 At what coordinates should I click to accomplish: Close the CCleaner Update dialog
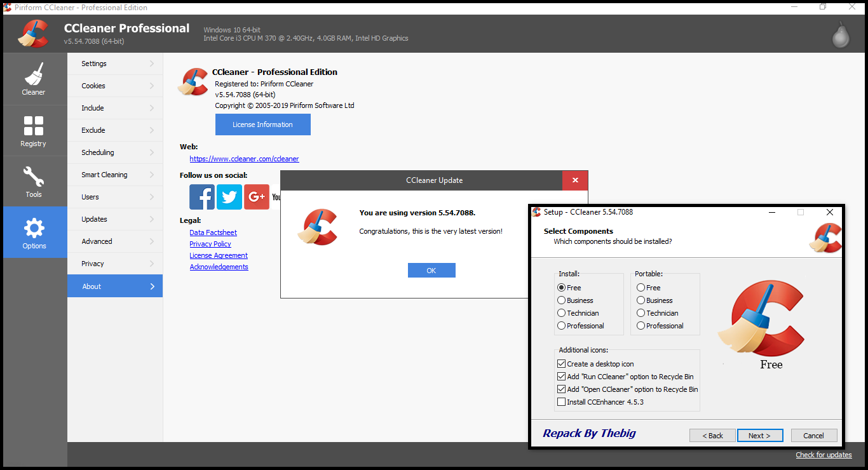[575, 180]
